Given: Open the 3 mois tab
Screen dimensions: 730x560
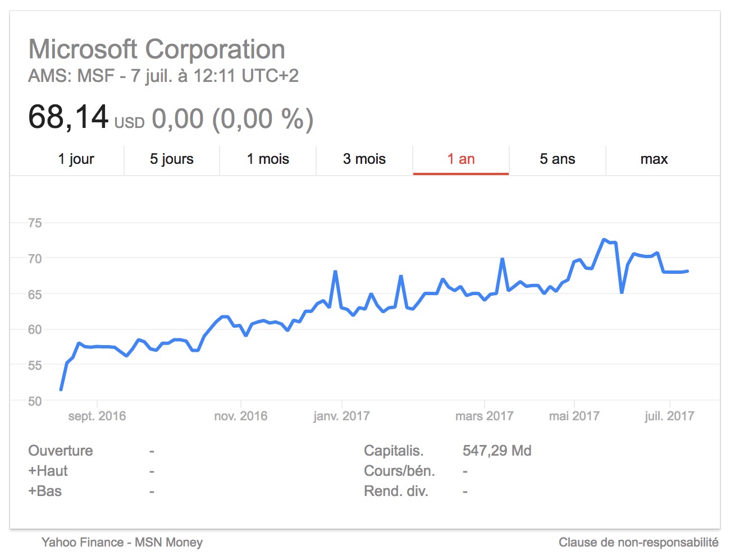Looking at the screenshot, I should tap(364, 159).
